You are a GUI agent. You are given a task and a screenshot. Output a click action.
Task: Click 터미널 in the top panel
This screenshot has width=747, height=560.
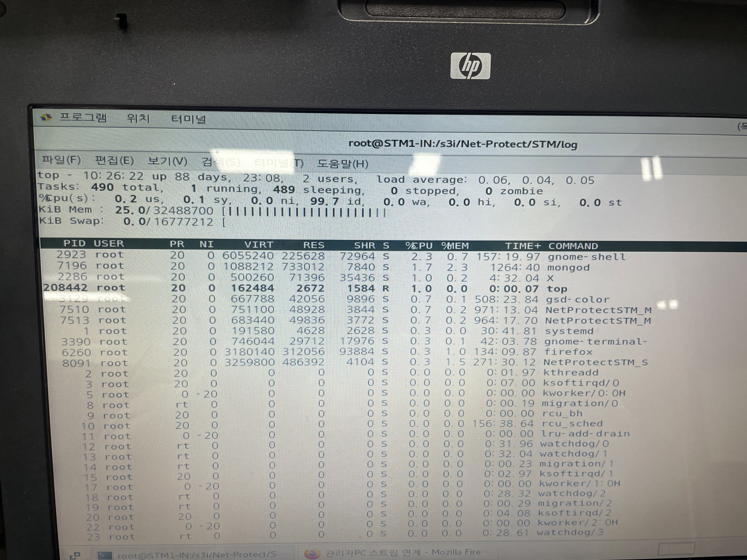(188, 119)
